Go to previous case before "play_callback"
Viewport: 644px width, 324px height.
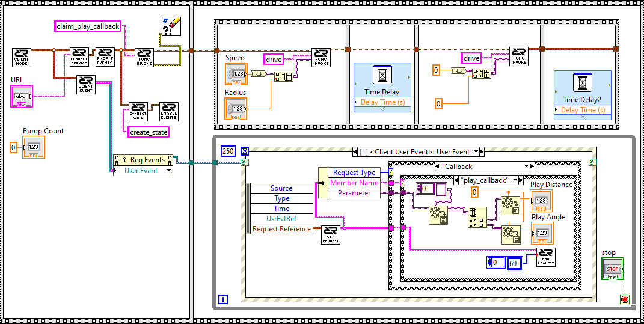(456, 180)
